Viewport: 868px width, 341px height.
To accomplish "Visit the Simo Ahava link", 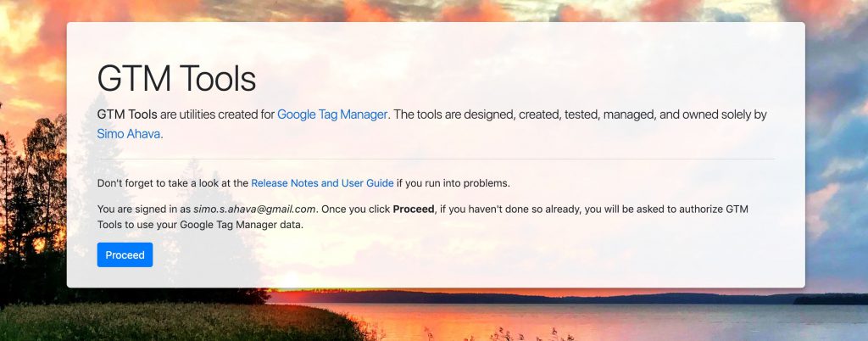I will 130,133.
